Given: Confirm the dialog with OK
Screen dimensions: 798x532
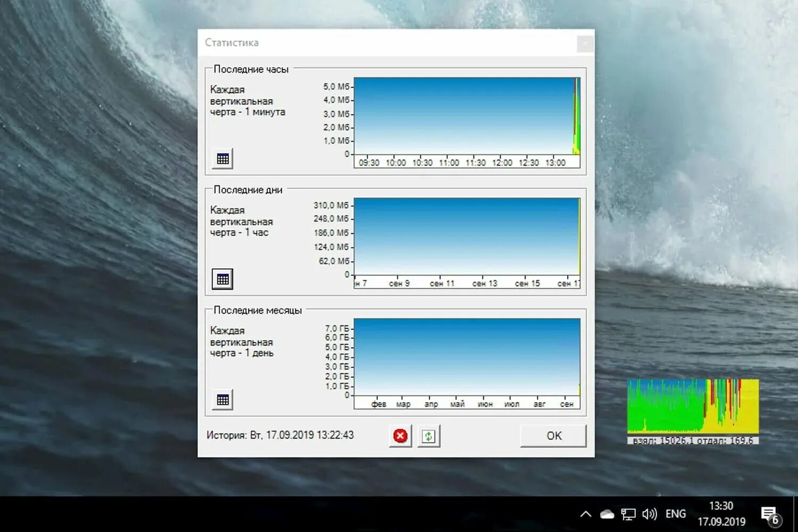Looking at the screenshot, I should coord(553,436).
